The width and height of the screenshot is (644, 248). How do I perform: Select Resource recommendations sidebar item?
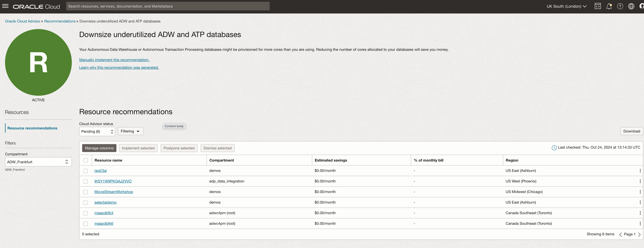[32, 128]
